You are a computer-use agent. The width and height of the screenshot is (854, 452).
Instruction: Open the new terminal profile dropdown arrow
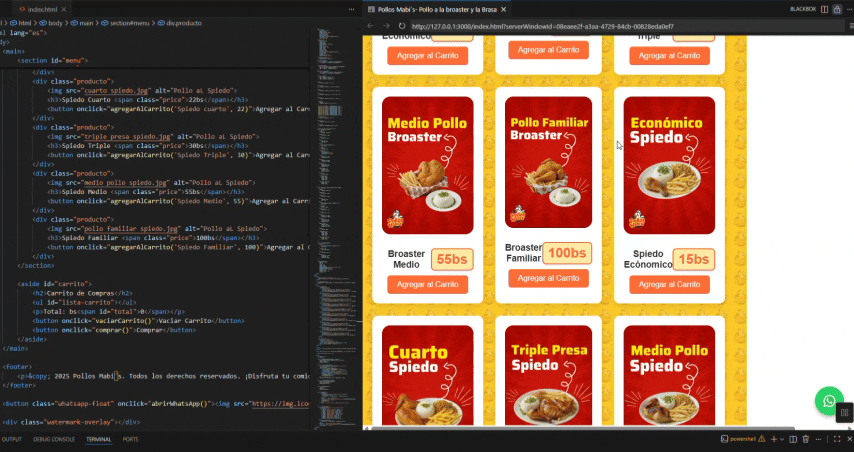(782, 439)
